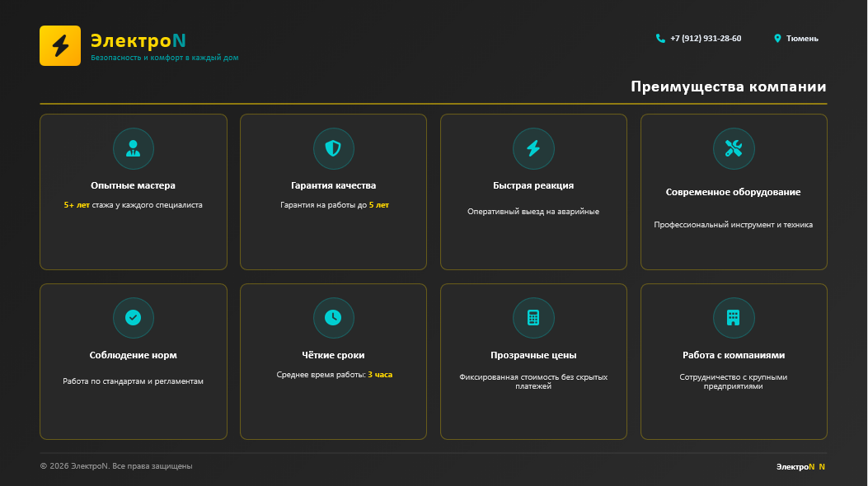The height and width of the screenshot is (486, 868).
Task: Click the copyright notice in the footer
Action: pyautogui.click(x=116, y=466)
